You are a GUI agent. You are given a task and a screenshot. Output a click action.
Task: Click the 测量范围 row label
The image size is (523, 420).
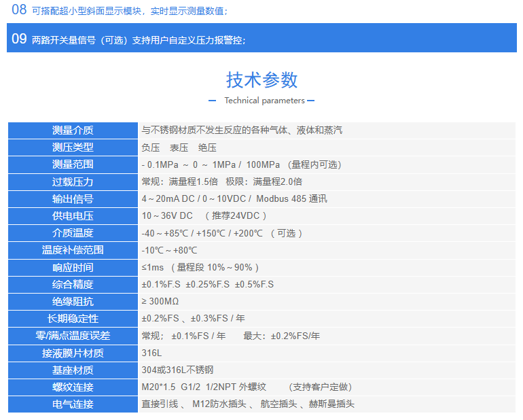point(73,164)
